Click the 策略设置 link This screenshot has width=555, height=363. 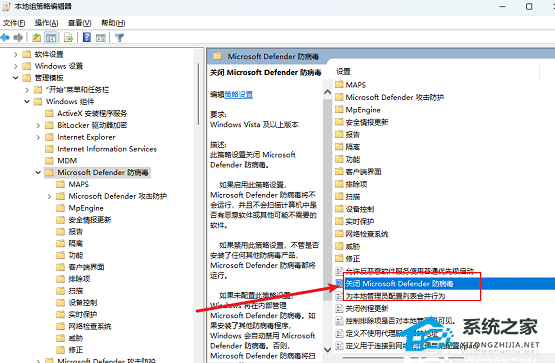pos(239,94)
